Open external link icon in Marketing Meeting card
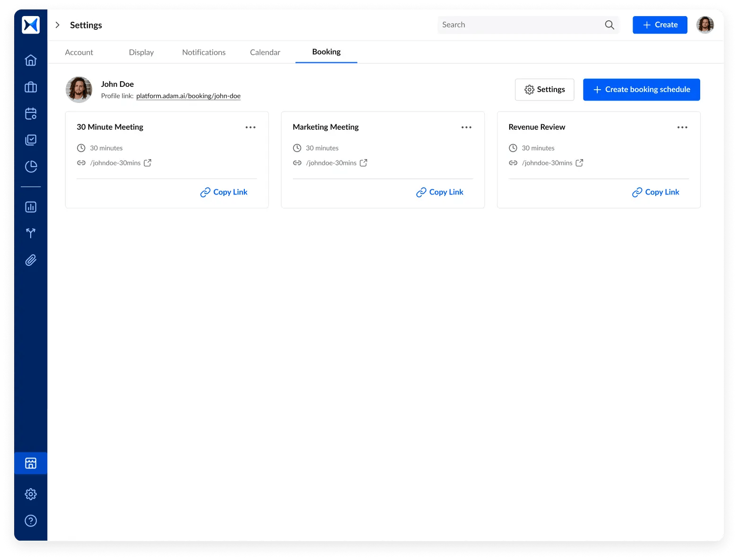 click(363, 163)
